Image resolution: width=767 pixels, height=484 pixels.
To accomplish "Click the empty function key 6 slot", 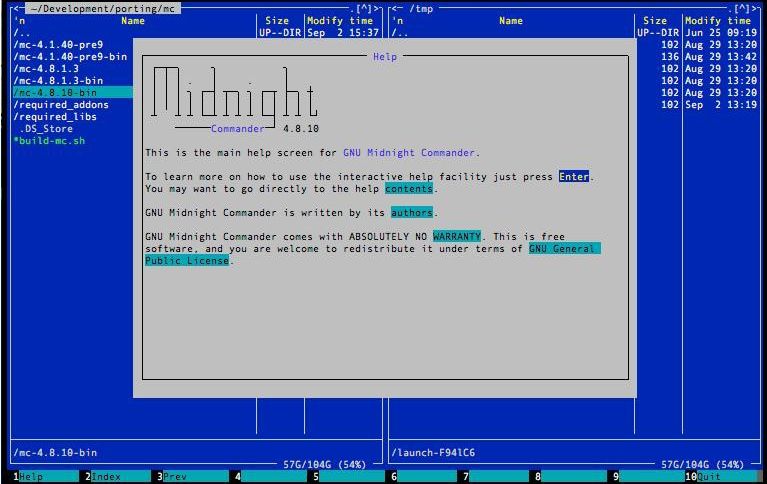I will (x=424, y=477).
